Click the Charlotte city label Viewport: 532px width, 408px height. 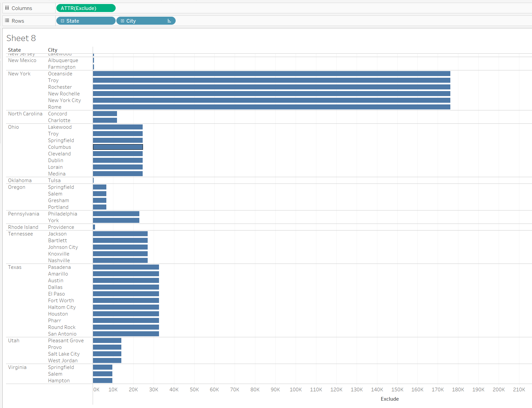(59, 120)
